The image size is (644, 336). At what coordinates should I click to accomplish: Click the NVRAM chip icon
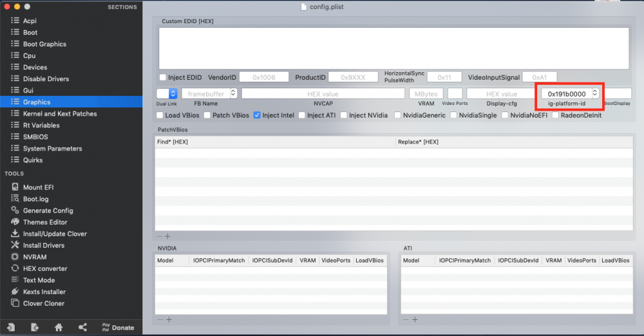[15, 257]
